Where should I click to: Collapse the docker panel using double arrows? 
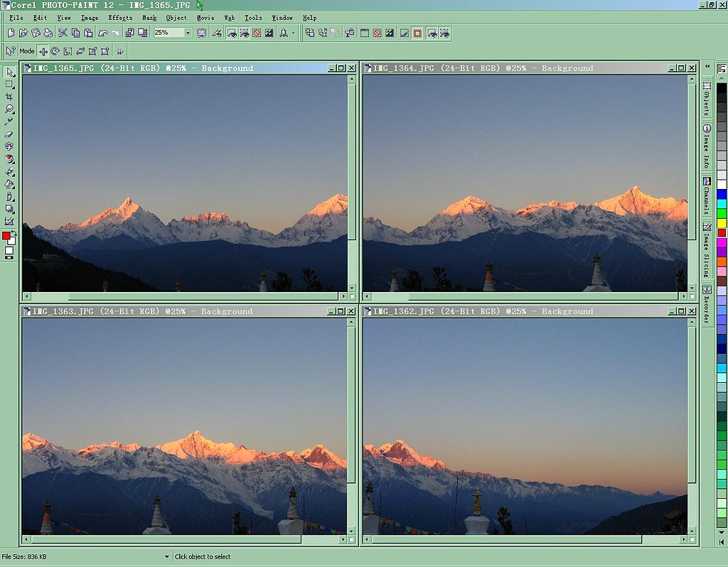pos(707,66)
